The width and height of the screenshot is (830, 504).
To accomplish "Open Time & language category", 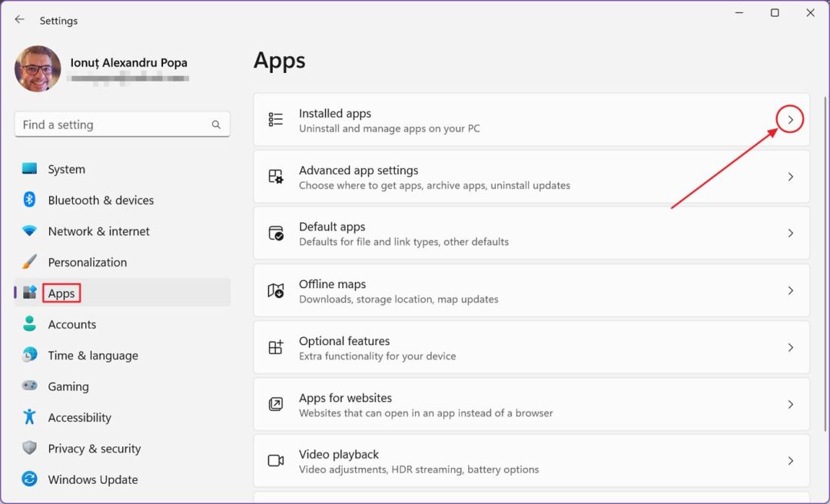I will [x=122, y=355].
